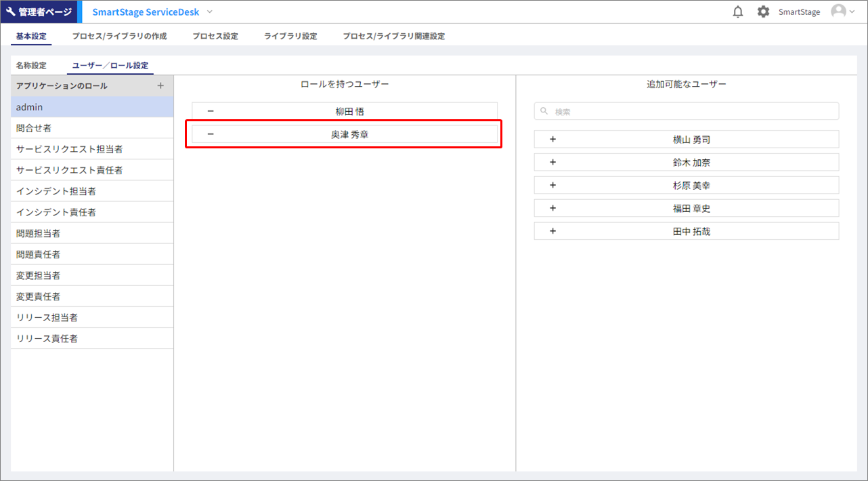Select the インシデント担当者 role

click(56, 191)
